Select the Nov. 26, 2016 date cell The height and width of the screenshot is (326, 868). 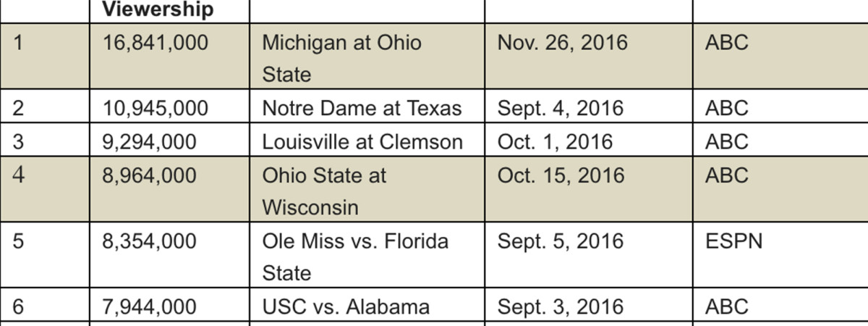[x=562, y=43]
